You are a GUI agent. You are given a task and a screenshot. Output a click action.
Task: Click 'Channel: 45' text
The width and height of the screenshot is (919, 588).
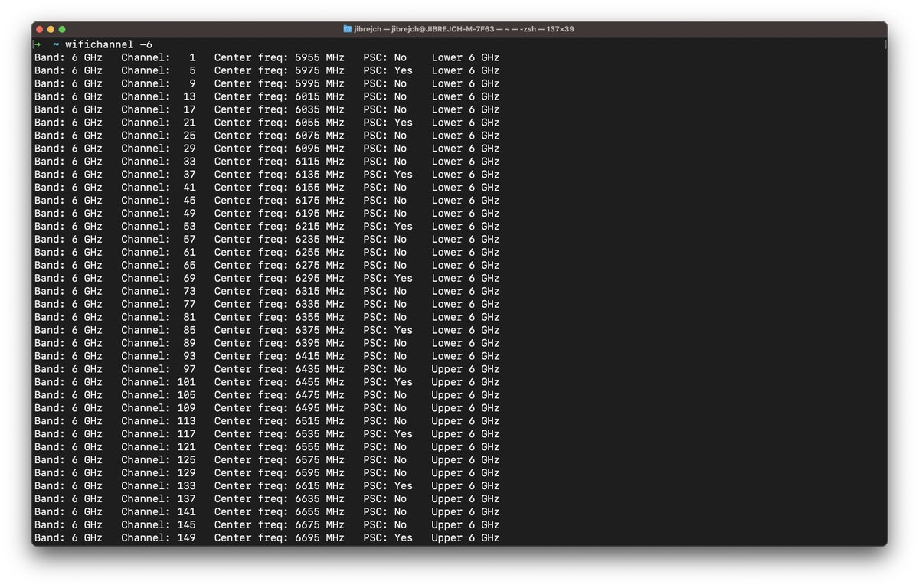[x=158, y=201]
